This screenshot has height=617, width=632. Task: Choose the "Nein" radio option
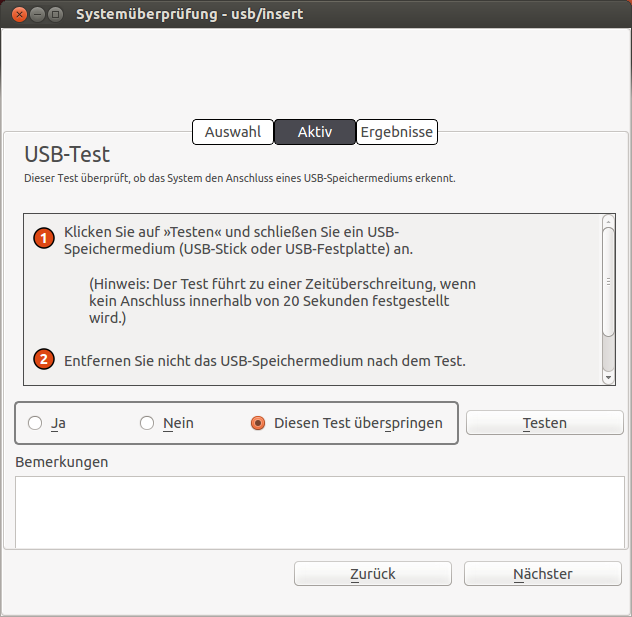[147, 423]
